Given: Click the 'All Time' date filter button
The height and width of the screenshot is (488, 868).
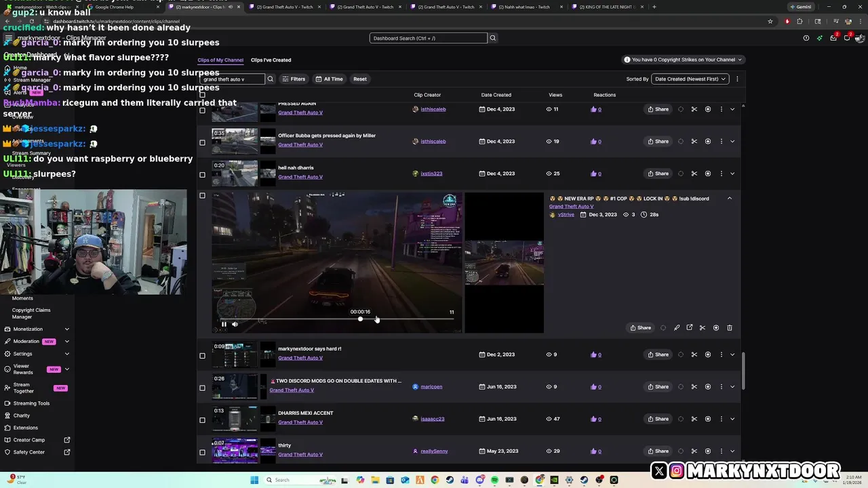Looking at the screenshot, I should [x=329, y=79].
